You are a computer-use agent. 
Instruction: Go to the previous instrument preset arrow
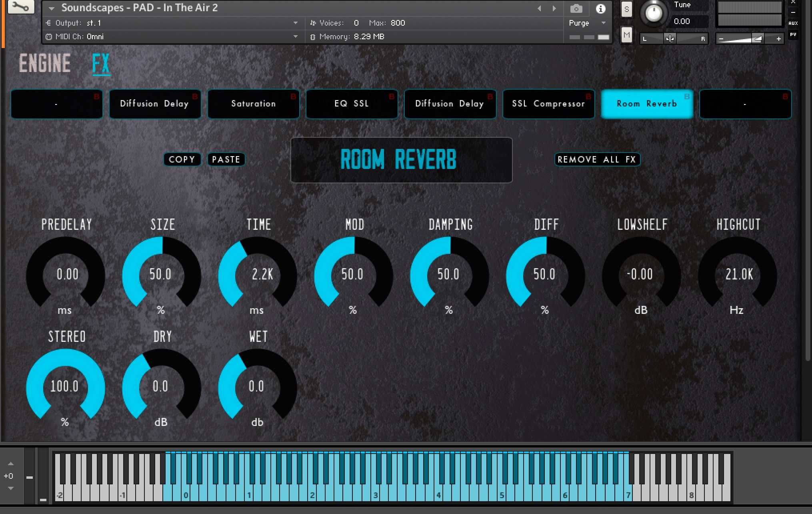pyautogui.click(x=539, y=8)
